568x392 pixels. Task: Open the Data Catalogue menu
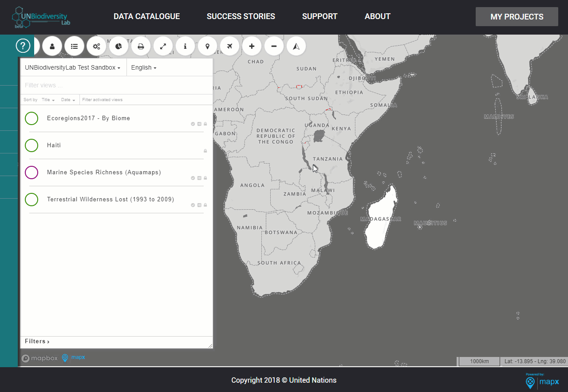[147, 16]
